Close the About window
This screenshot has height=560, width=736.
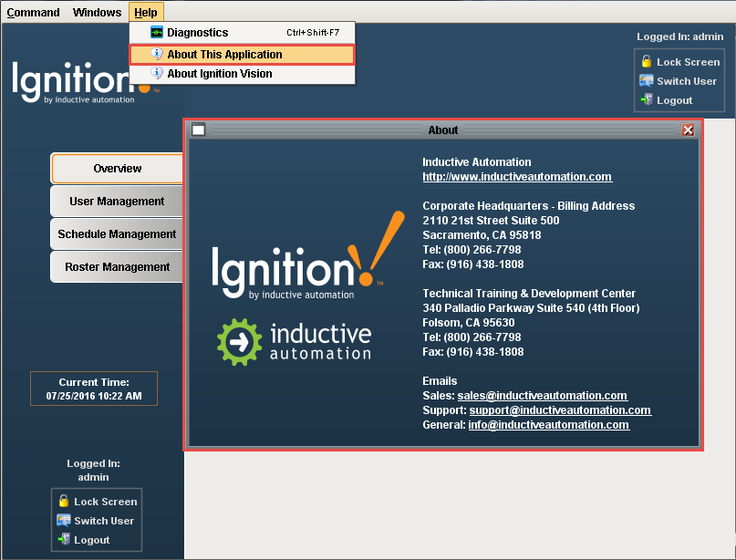pos(689,130)
